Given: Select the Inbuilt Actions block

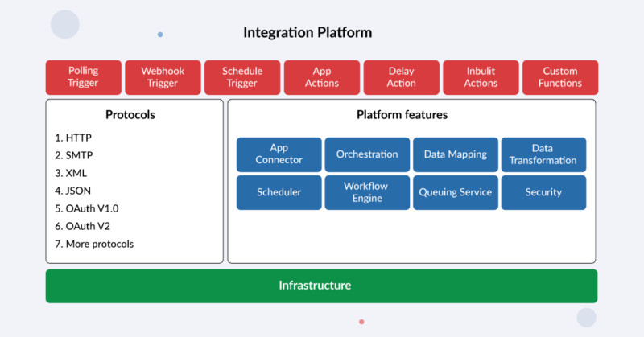Looking at the screenshot, I should 481,77.
